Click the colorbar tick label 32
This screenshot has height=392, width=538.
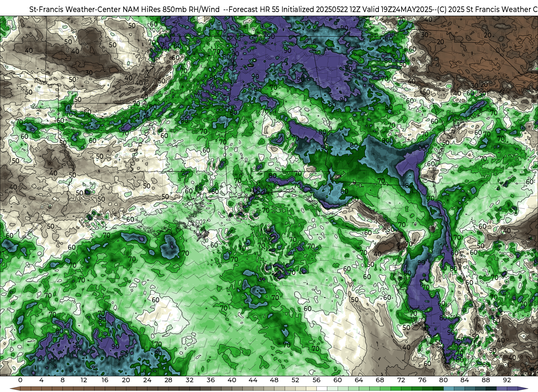click(189, 380)
